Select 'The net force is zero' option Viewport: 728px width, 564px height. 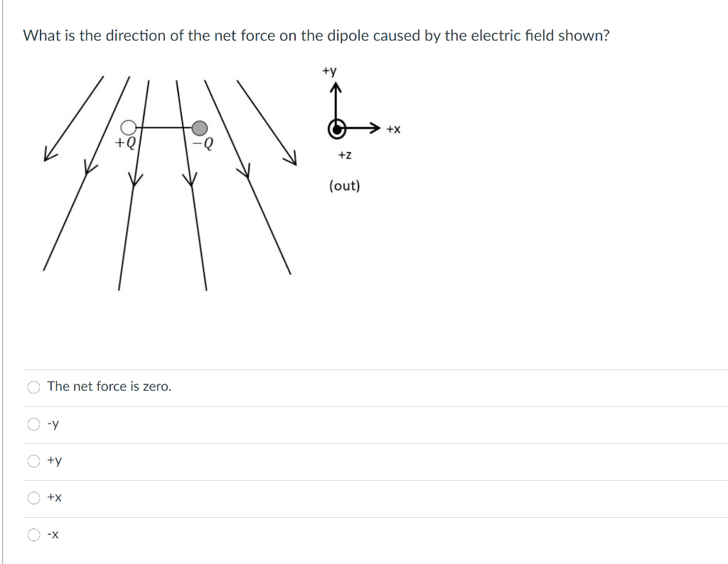click(x=33, y=386)
